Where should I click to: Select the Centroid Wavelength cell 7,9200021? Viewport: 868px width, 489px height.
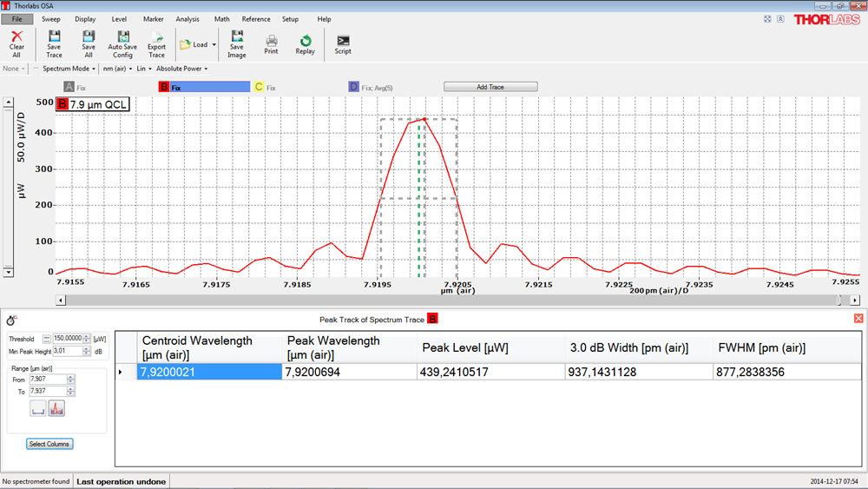click(x=209, y=372)
